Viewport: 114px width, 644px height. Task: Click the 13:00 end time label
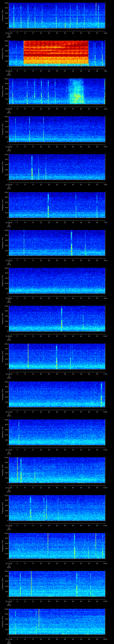point(105,450)
